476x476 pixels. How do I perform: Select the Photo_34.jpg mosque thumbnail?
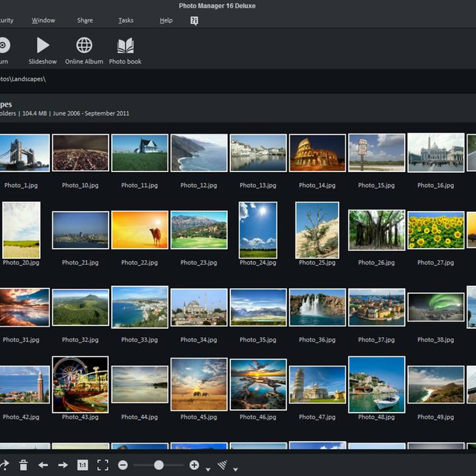(x=199, y=307)
